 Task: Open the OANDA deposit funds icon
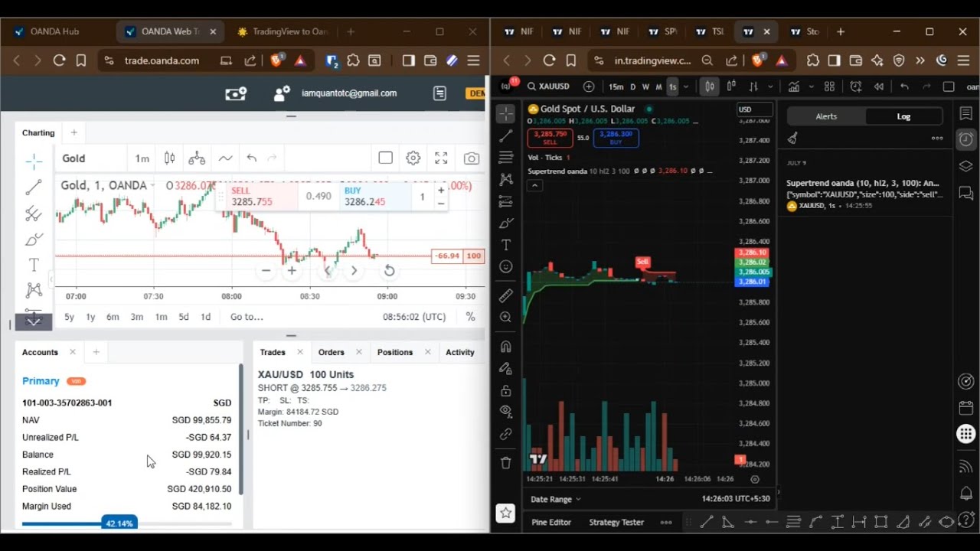point(236,93)
